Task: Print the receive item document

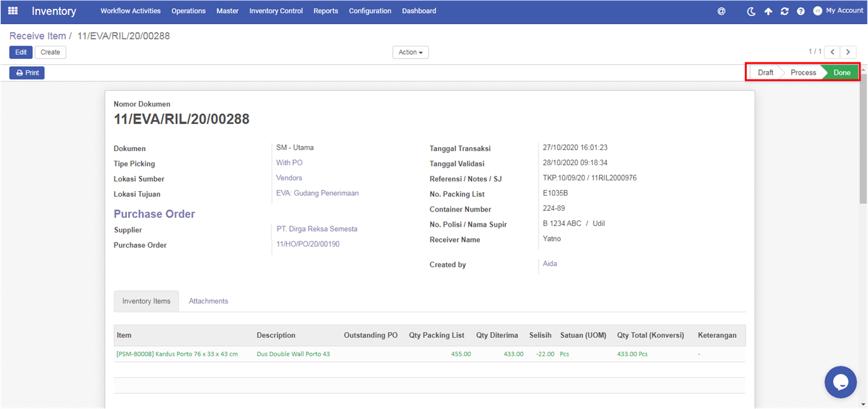Action: [27, 73]
